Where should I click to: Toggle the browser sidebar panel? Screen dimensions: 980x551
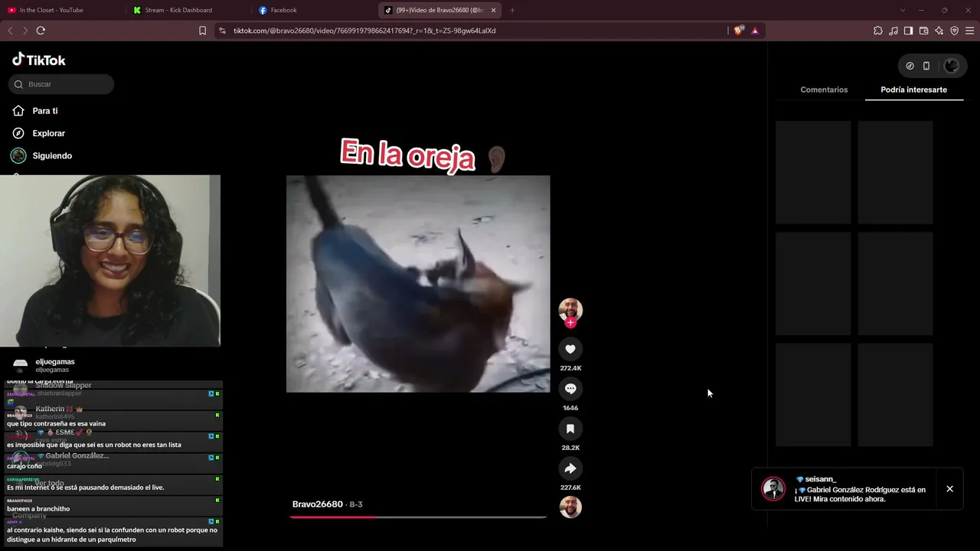(x=909, y=31)
